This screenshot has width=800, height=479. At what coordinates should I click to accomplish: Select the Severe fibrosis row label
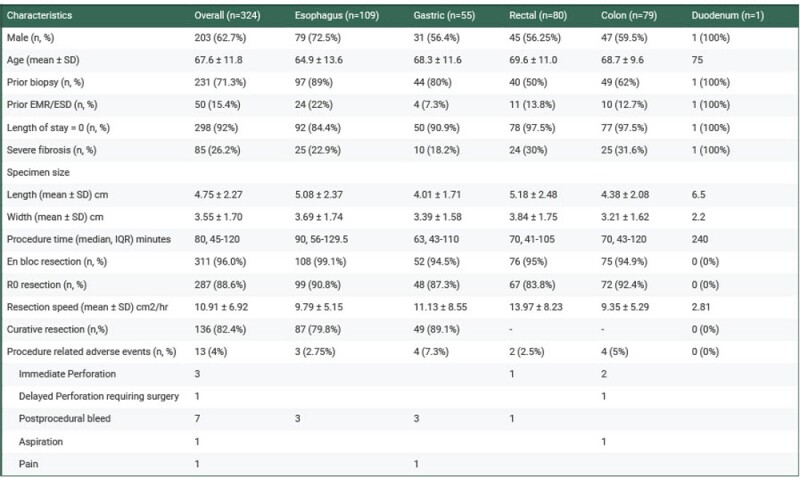52,150
